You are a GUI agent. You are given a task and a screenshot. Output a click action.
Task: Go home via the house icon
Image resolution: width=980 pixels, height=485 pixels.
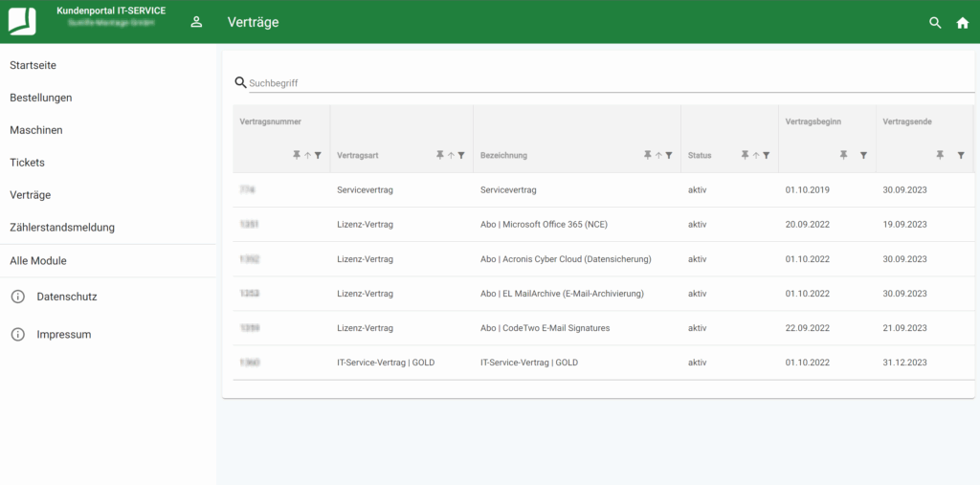963,23
